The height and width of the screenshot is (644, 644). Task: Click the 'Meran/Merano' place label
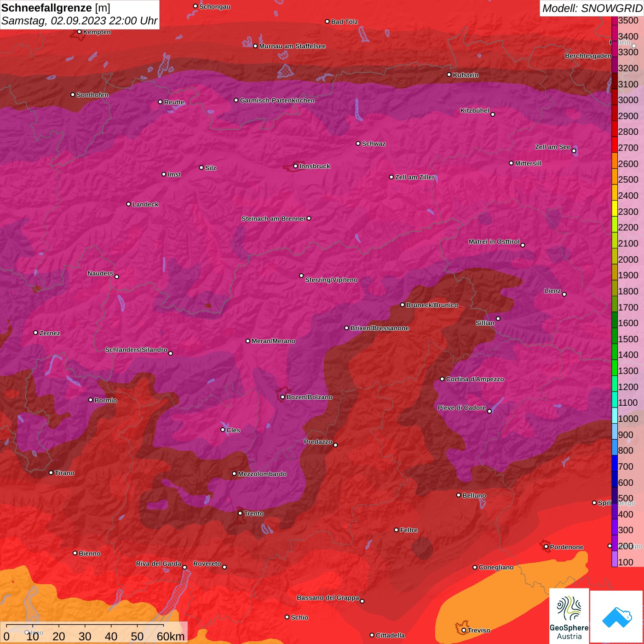coord(273,341)
